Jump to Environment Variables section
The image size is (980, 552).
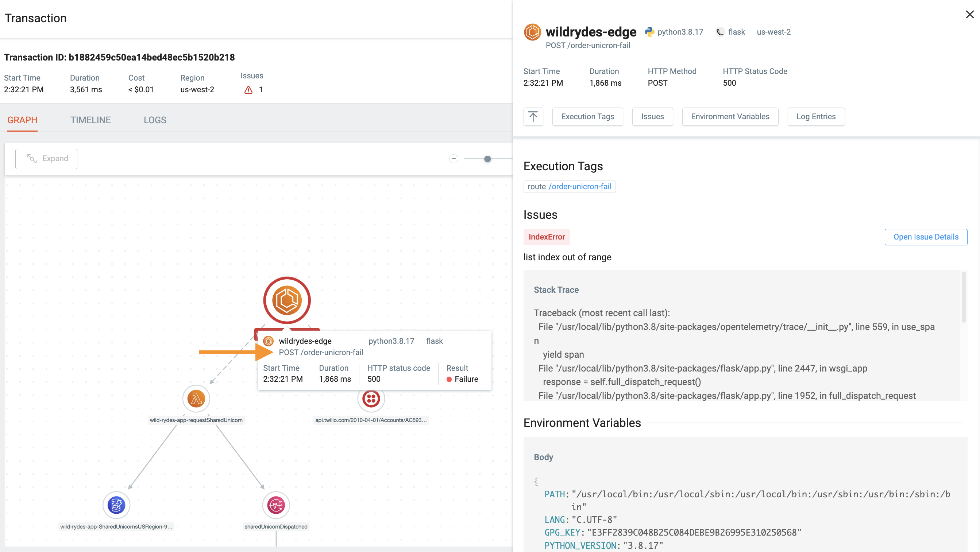[x=730, y=117]
